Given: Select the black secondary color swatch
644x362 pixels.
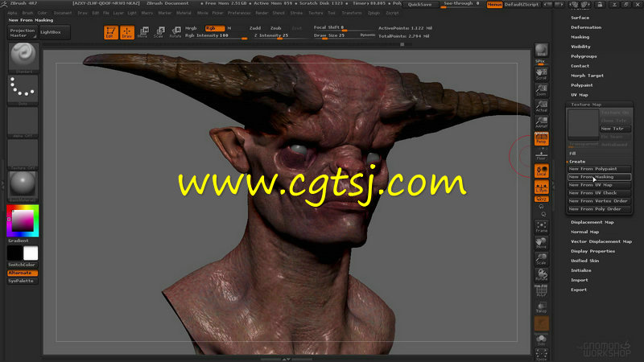Looking at the screenshot, I should click(14, 253).
